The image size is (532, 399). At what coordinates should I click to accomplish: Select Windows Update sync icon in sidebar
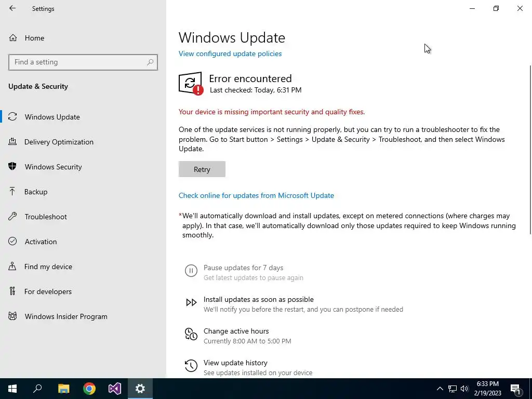point(12,117)
